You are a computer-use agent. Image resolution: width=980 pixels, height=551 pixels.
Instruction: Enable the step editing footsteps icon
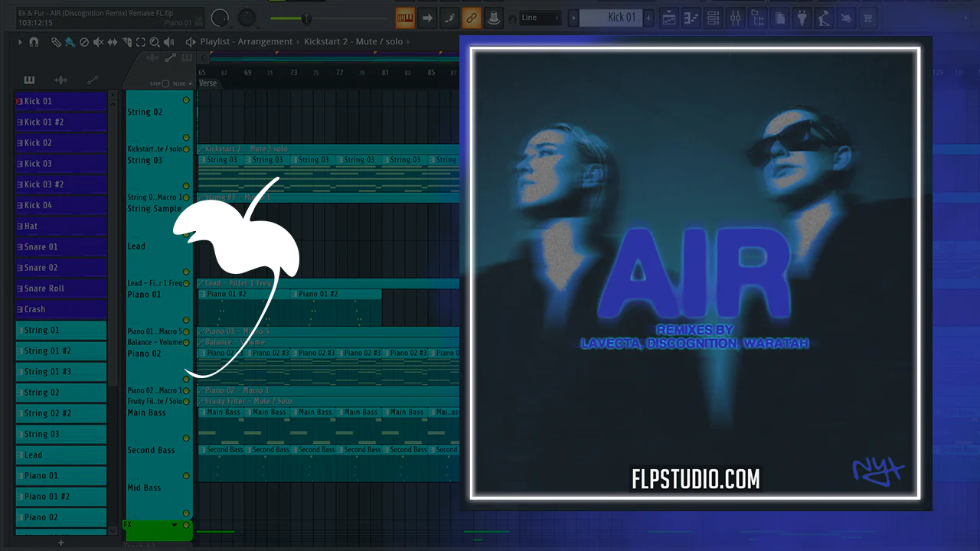[x=449, y=18]
